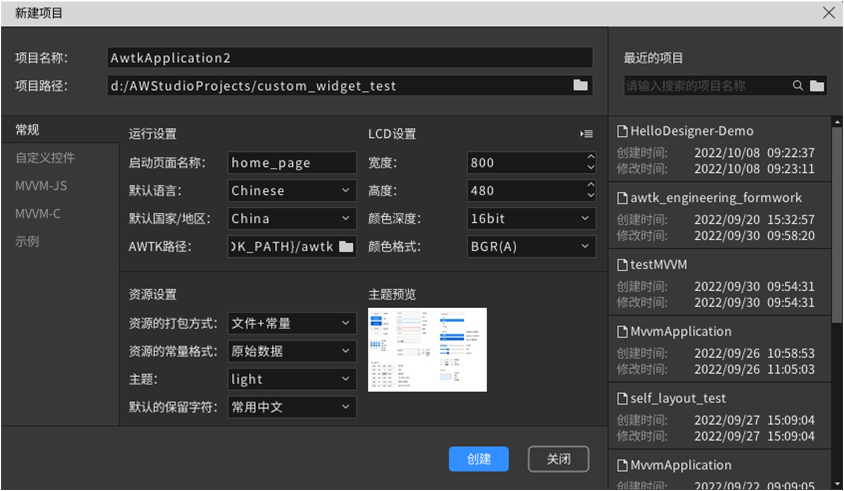Select MvvmApplication created 2022/09/26
844x491 pixels.
720,349
